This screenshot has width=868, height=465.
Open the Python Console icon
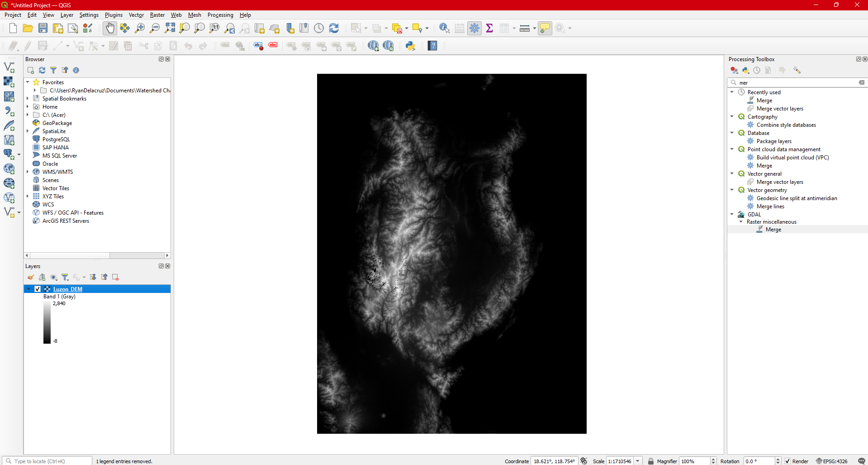tap(410, 46)
